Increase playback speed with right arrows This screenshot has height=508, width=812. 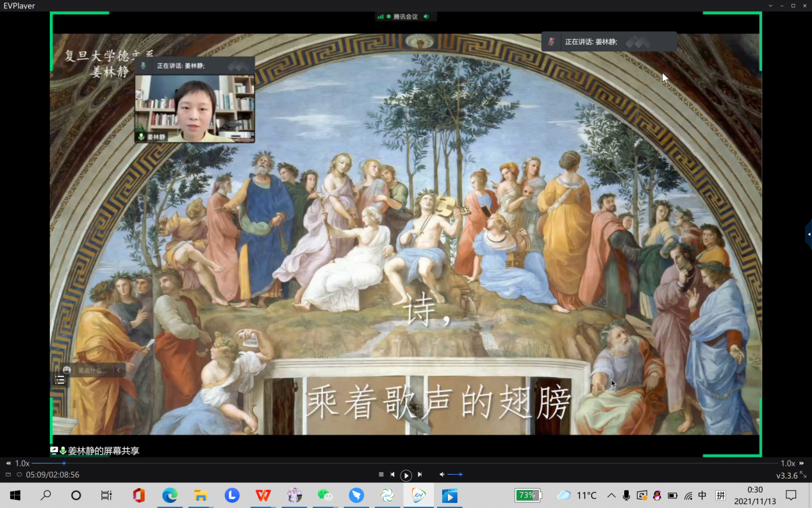[x=802, y=463]
